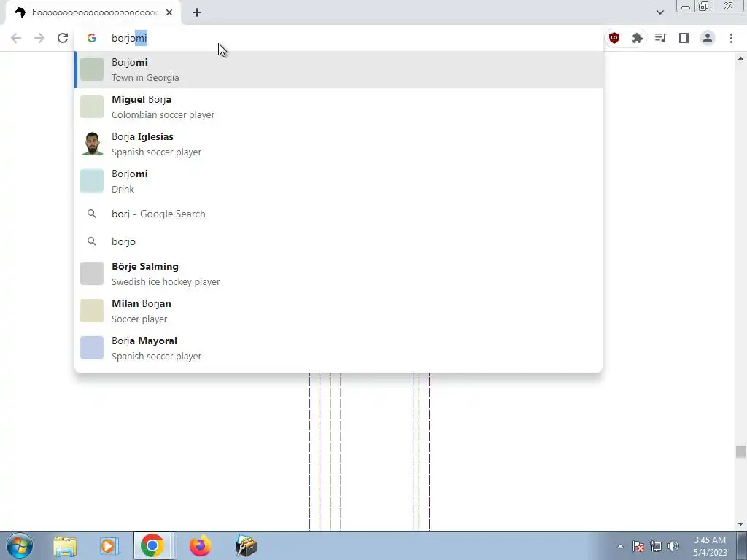
Task: Open Windows Explorer from taskbar
Action: 65,546
